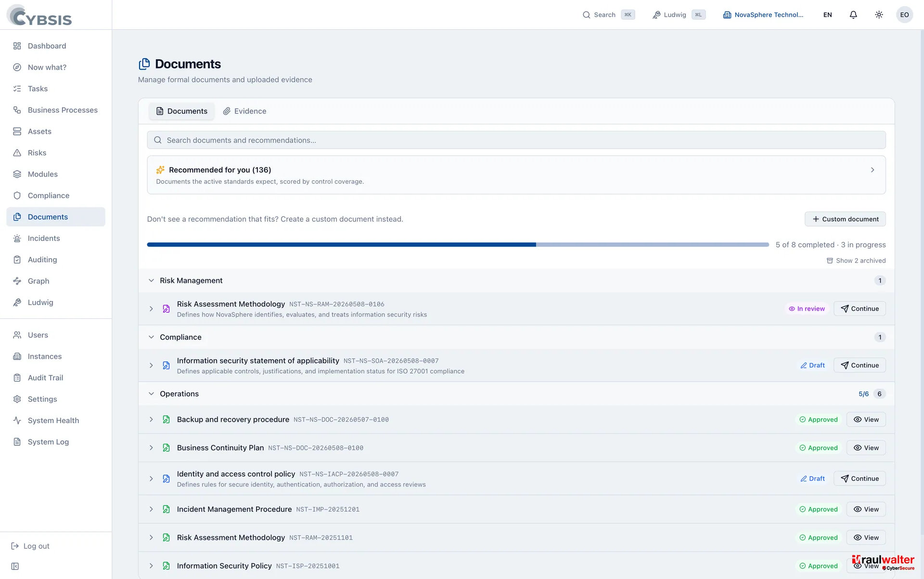Toggle light/dark theme sun icon
The image size is (924, 579).
pos(879,15)
